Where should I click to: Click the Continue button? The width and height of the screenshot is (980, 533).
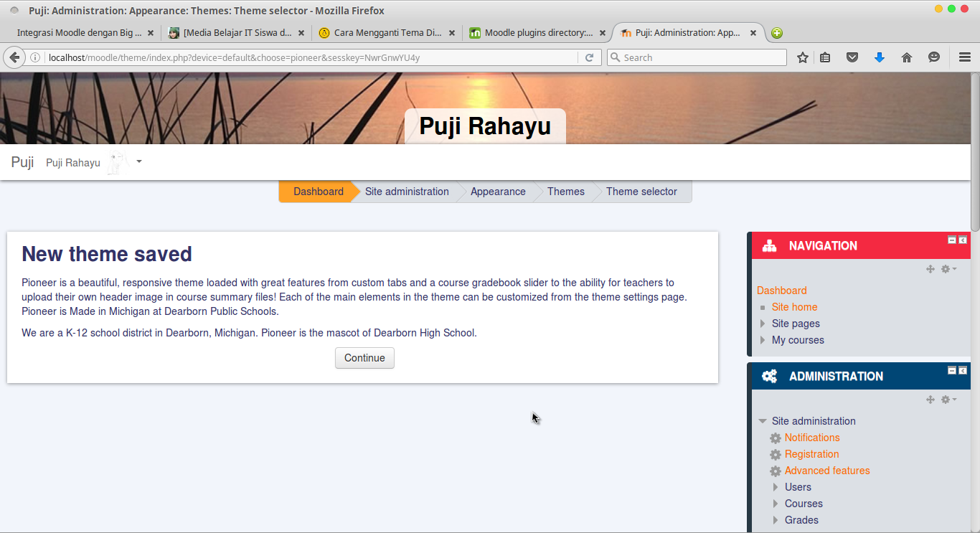click(x=364, y=358)
